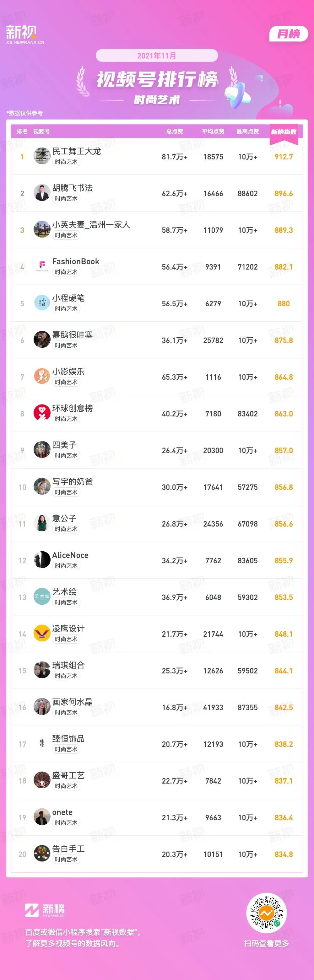314x980 pixels.
Task: Click 小英夫妻_温州一家人 account name
Action: 91,225
